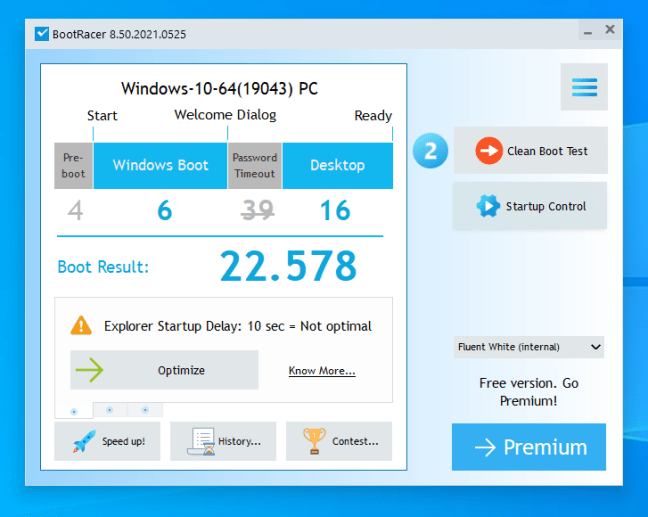Click the 'Start' timeline label
Screen dimensions: 648x517
point(102,115)
